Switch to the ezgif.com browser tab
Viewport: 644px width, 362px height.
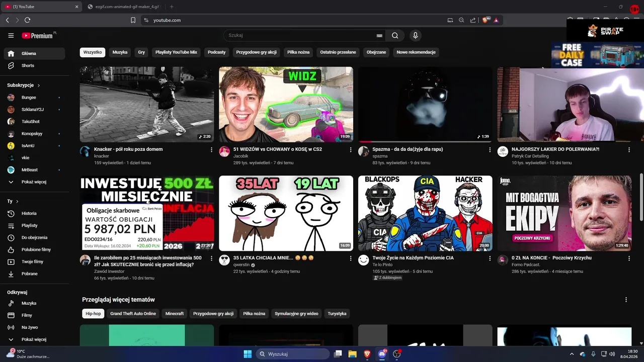point(123,7)
